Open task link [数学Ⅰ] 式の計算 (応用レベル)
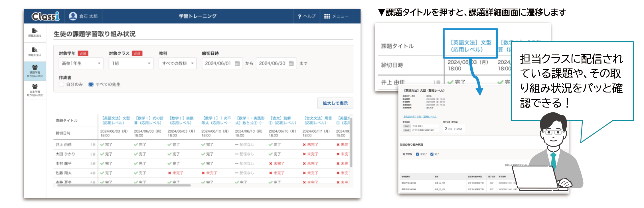This screenshot has height=208, width=644. coord(149,120)
